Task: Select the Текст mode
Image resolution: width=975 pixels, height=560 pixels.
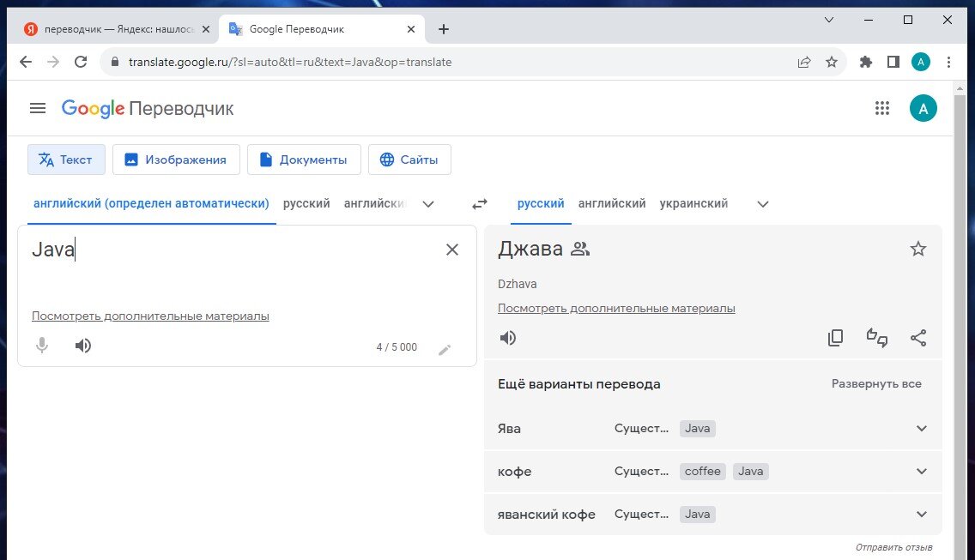Action: coord(66,160)
